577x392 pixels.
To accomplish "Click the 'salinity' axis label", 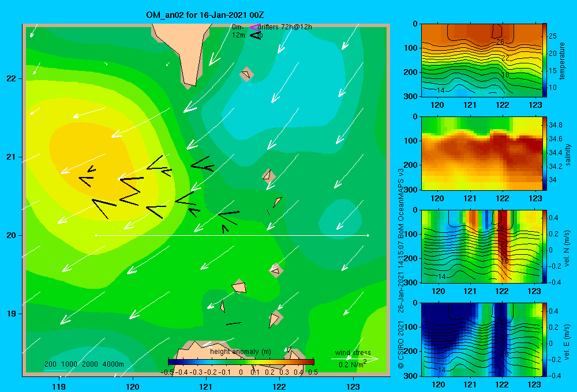I will (568, 154).
